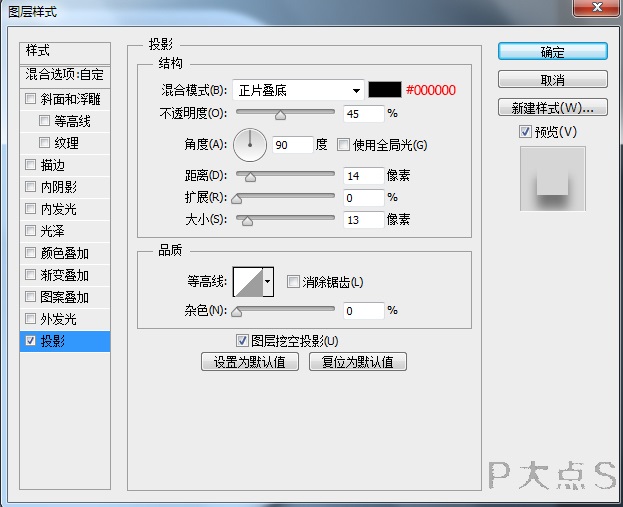Viewport: 623px width, 507px height.
Task: Click the distance field showing 14
Action: (364, 176)
